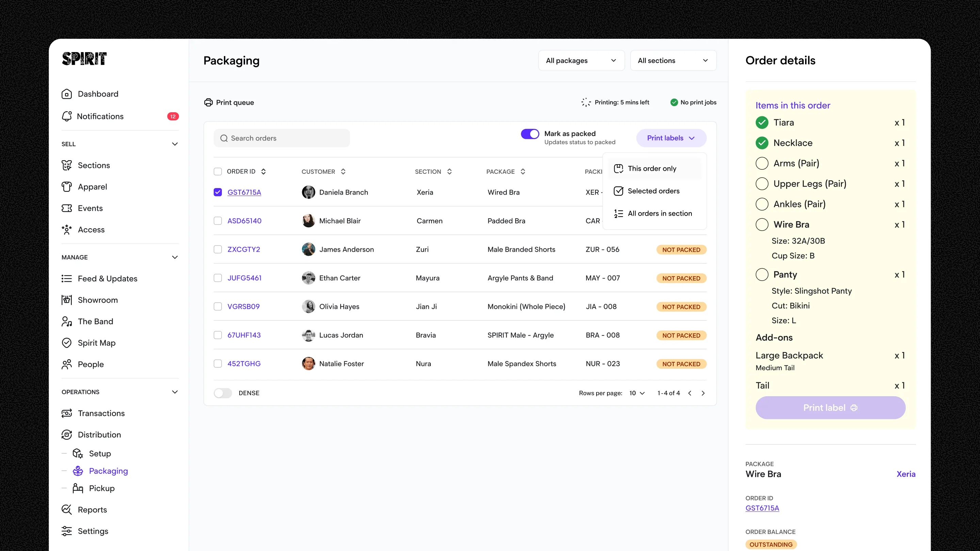The image size is (980, 551).
Task: Expand the All sections filter dropdown
Action: pyautogui.click(x=673, y=61)
